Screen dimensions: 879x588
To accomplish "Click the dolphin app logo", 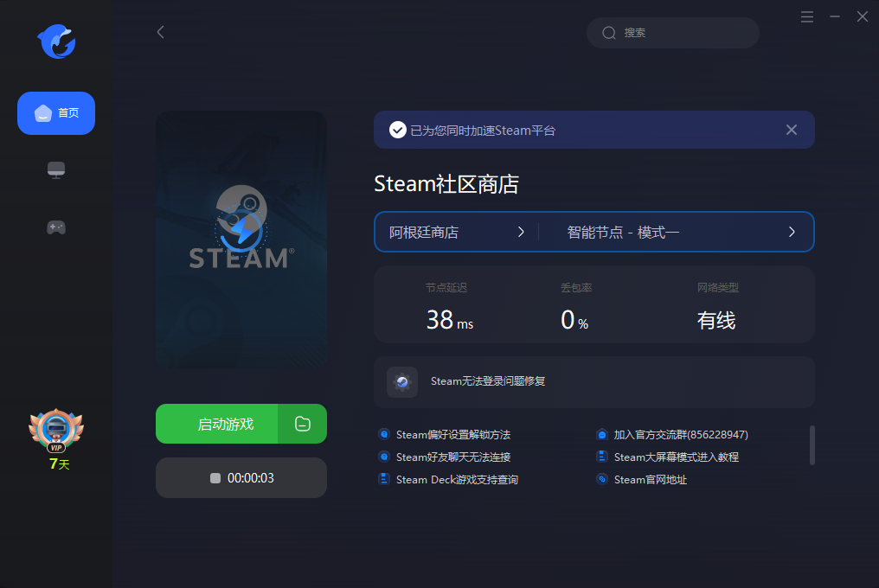I will (56, 42).
